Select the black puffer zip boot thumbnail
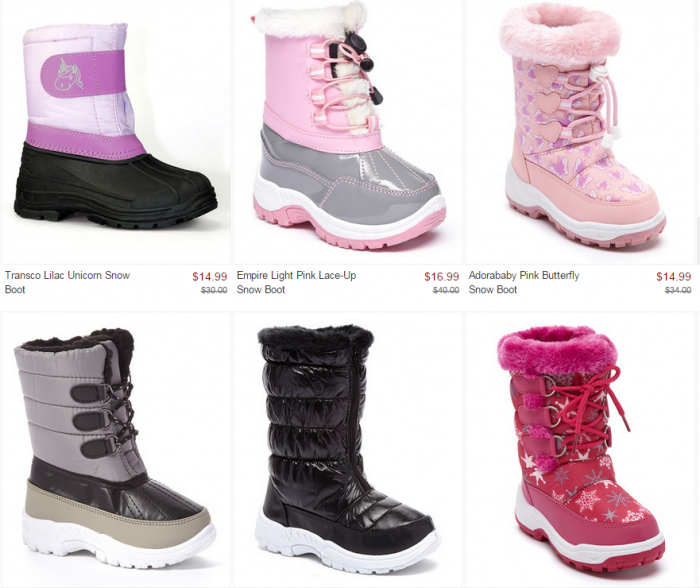This screenshot has height=588, width=700. [347, 451]
